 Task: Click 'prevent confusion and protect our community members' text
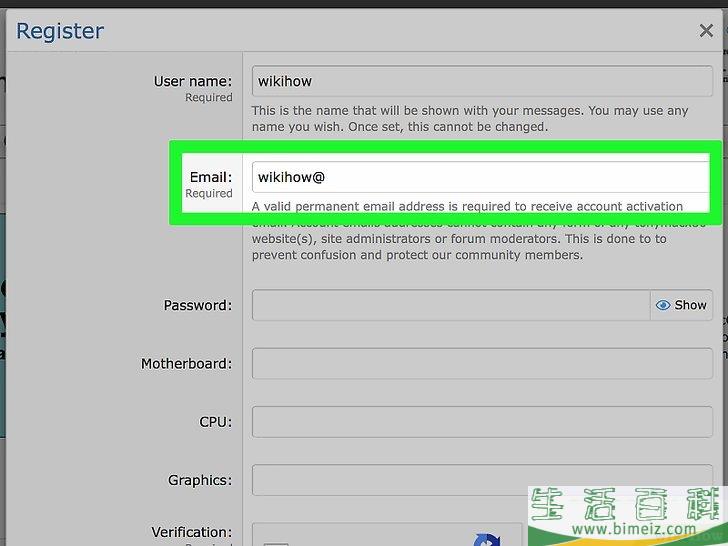pyautogui.click(x=417, y=255)
